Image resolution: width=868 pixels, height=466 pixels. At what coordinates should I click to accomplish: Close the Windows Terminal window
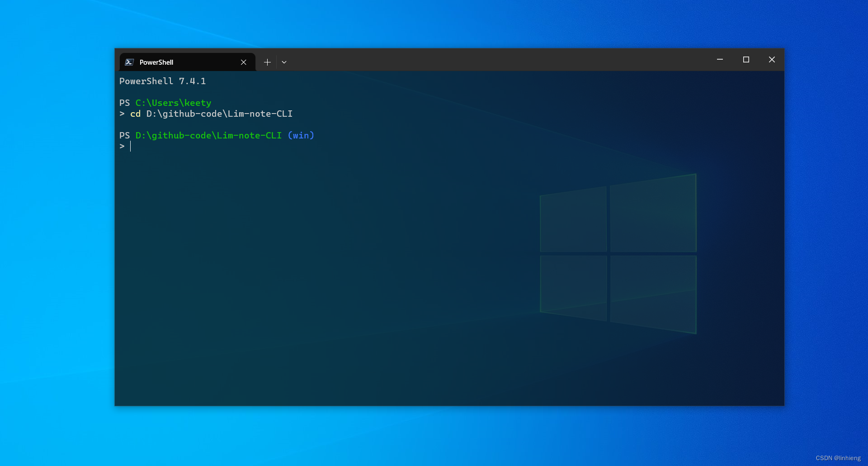772,59
